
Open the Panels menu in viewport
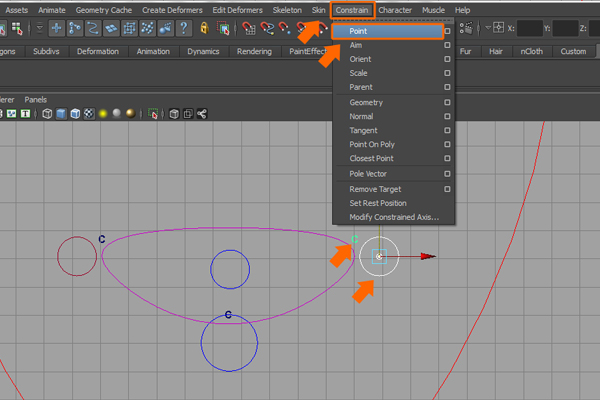click(36, 100)
